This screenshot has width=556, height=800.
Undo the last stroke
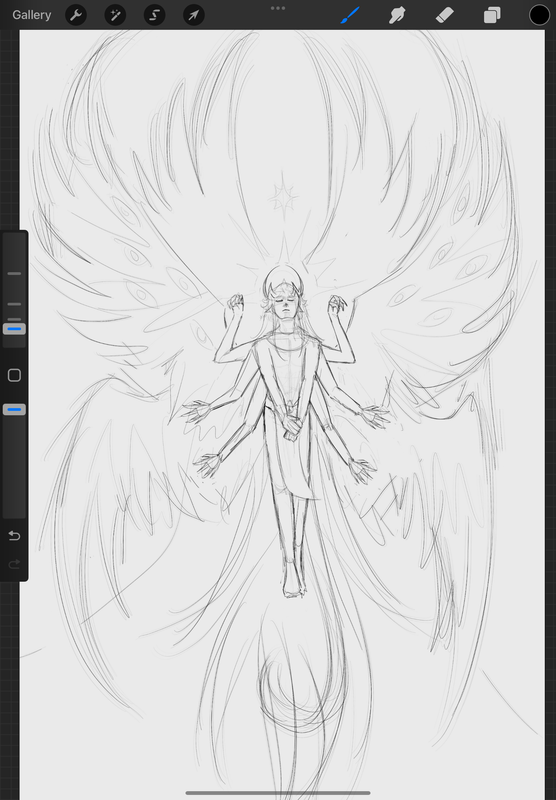click(14, 535)
